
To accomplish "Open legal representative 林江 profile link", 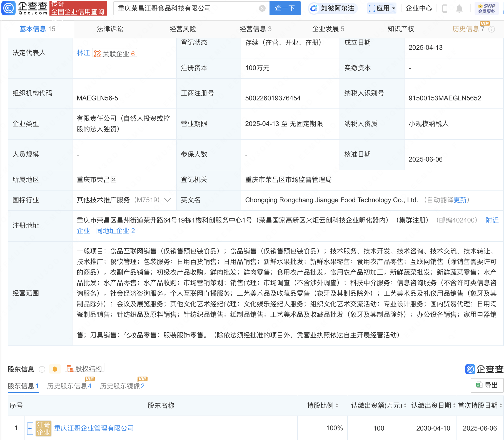I will (83, 53).
